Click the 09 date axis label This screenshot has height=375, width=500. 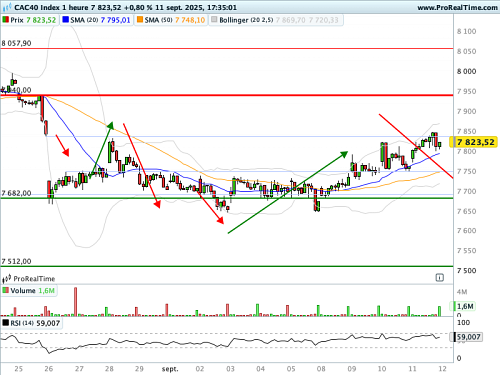coord(352,369)
